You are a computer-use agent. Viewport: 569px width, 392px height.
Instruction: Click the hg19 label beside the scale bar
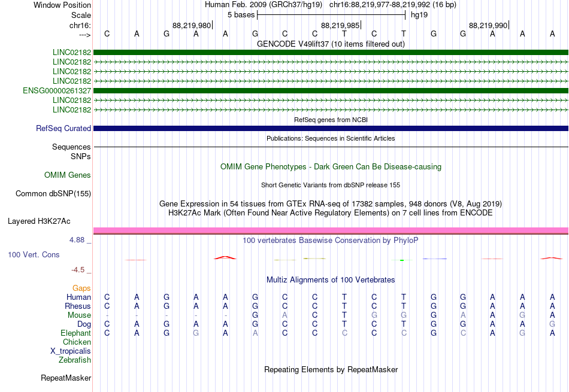coord(419,15)
